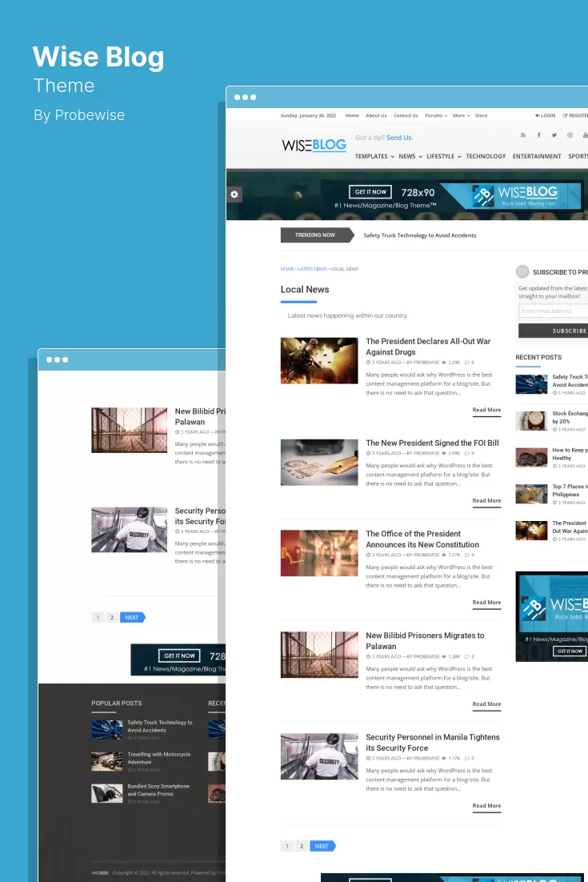Open Safety Truck thumbnail in Recent Posts

(x=531, y=384)
